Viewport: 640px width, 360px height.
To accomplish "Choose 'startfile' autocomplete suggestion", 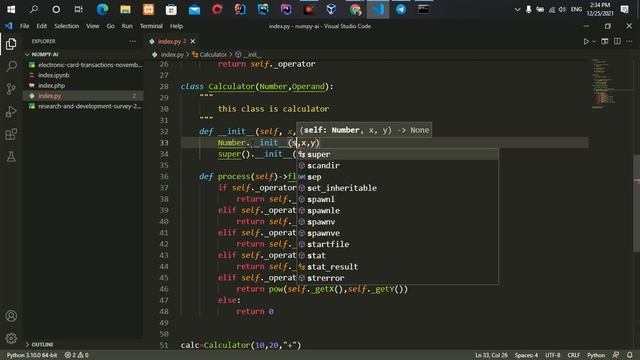I will 397,244.
